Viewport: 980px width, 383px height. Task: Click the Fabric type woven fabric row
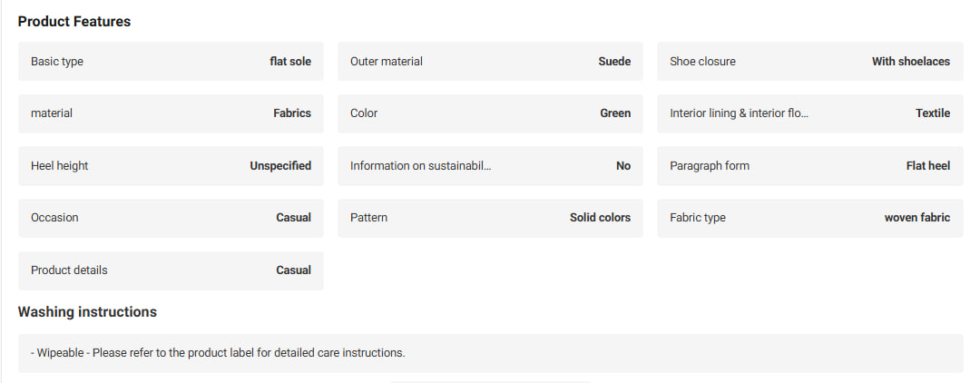[x=810, y=218]
